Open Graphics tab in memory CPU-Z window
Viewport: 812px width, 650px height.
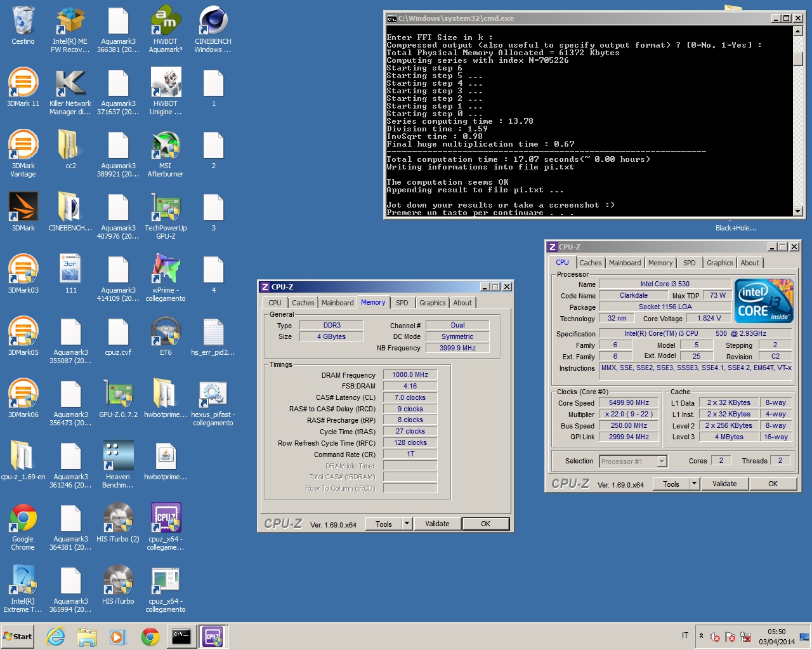433,303
